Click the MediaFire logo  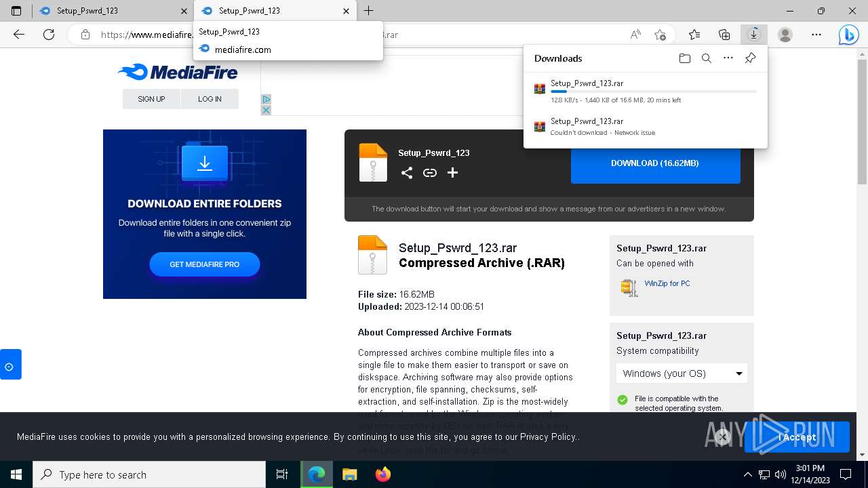pos(178,72)
